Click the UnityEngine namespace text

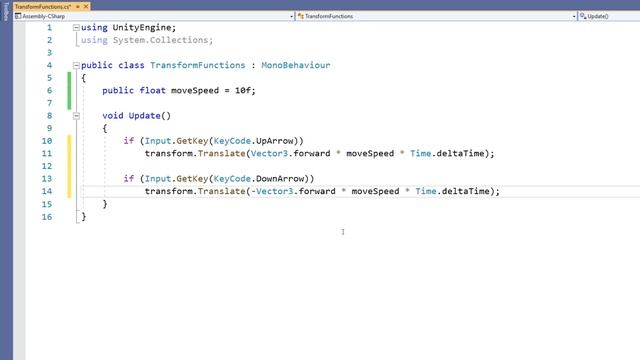[142, 27]
